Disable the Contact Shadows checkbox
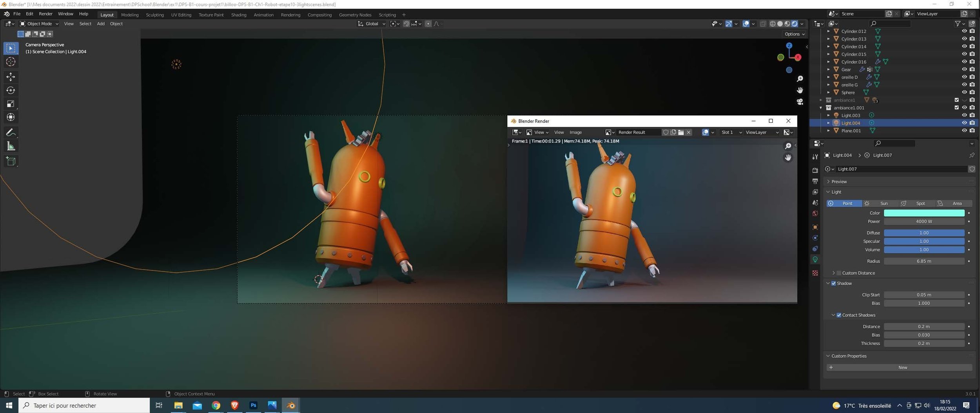Image resolution: width=980 pixels, height=413 pixels. point(839,315)
